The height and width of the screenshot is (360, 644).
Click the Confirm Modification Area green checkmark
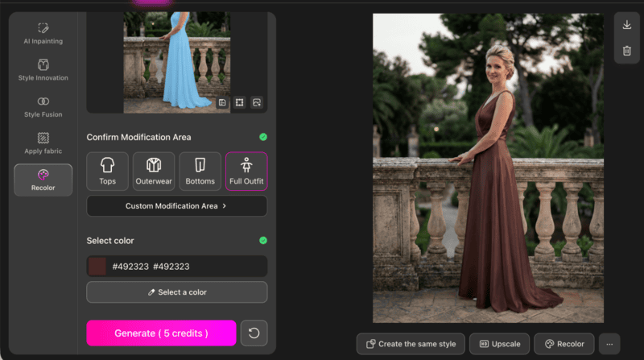point(263,137)
